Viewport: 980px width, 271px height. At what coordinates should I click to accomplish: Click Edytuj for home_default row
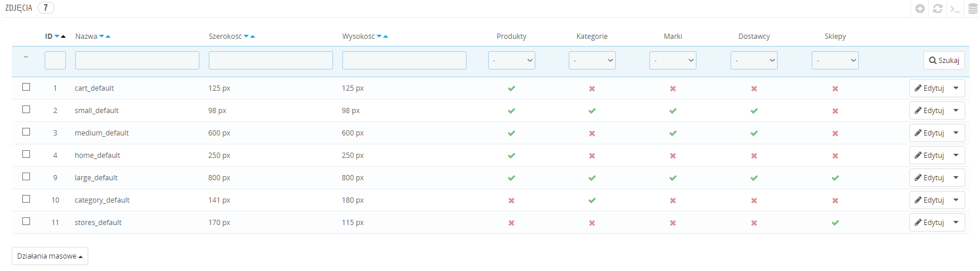click(929, 156)
